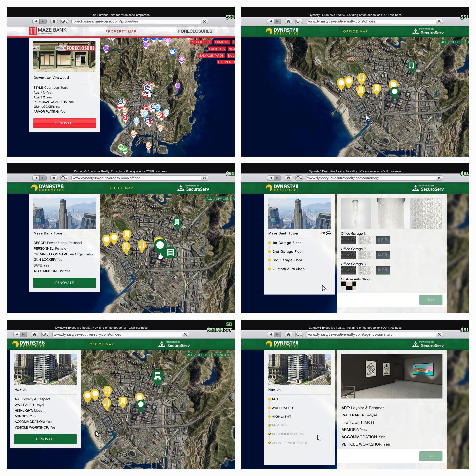Click home icon in Maze Bank foreclosures browser
The width and height of the screenshot is (476, 476).
54,21
